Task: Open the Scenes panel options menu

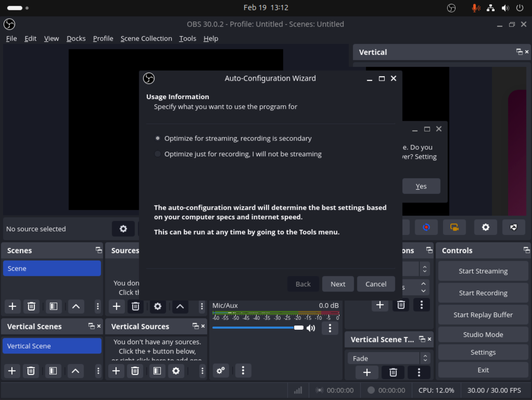Action: pyautogui.click(x=97, y=306)
